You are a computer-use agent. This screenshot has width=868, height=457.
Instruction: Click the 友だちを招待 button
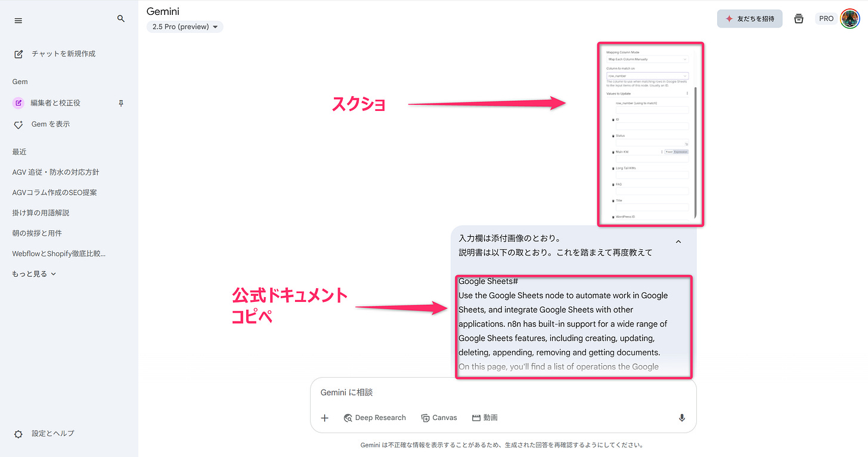coord(749,18)
